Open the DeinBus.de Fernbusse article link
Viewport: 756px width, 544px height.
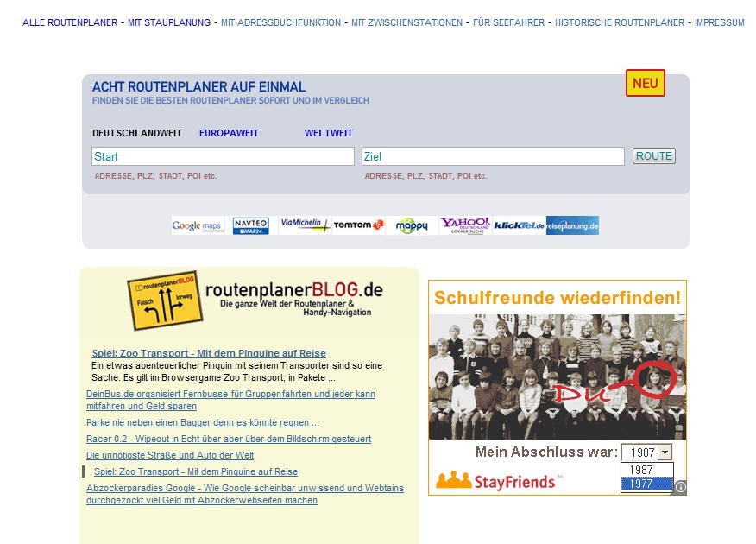(230, 400)
